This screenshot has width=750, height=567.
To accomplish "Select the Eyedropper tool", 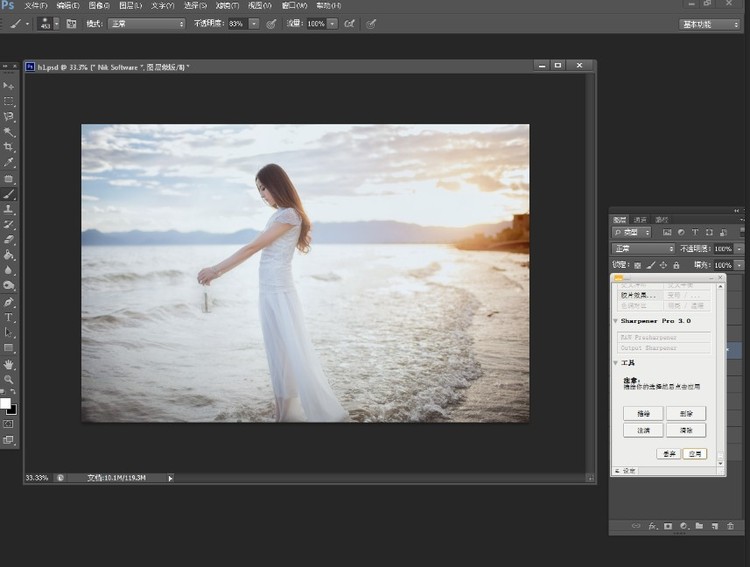I will point(9,162).
